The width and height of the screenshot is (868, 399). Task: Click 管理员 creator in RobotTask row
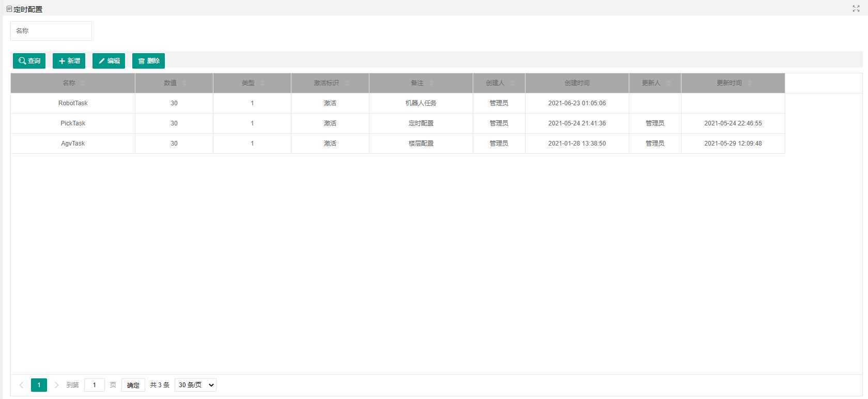[499, 103]
